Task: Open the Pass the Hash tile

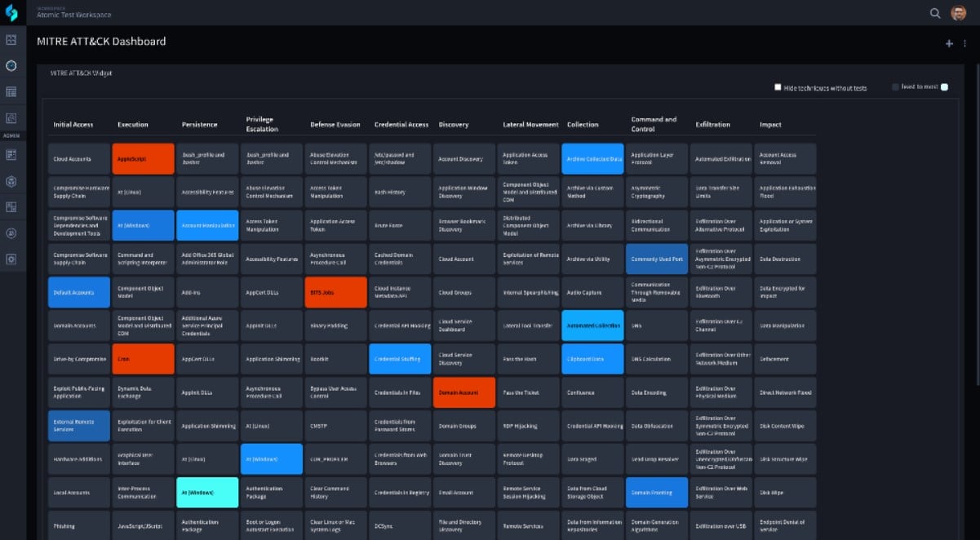Action: 529,359
